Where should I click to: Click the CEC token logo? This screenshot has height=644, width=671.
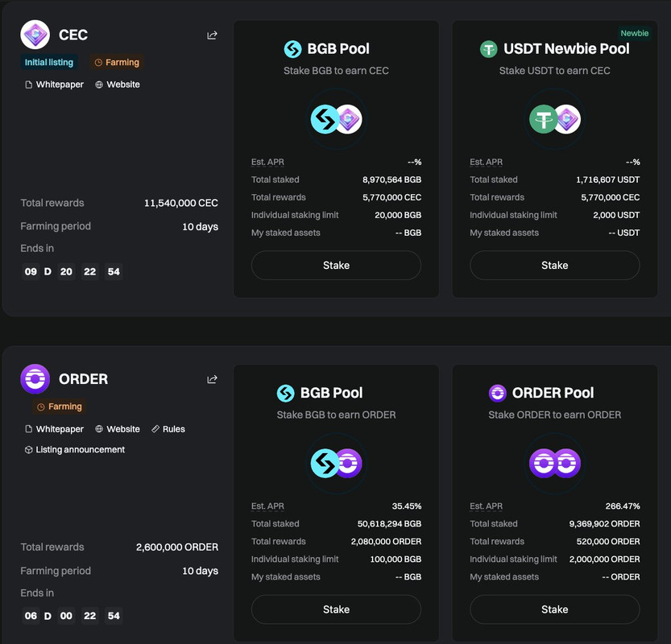(35, 34)
